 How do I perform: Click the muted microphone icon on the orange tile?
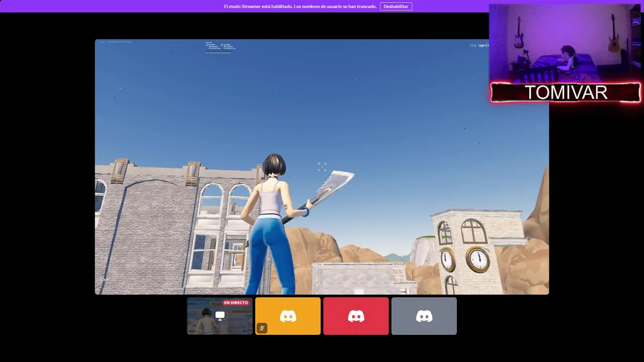[x=262, y=328]
